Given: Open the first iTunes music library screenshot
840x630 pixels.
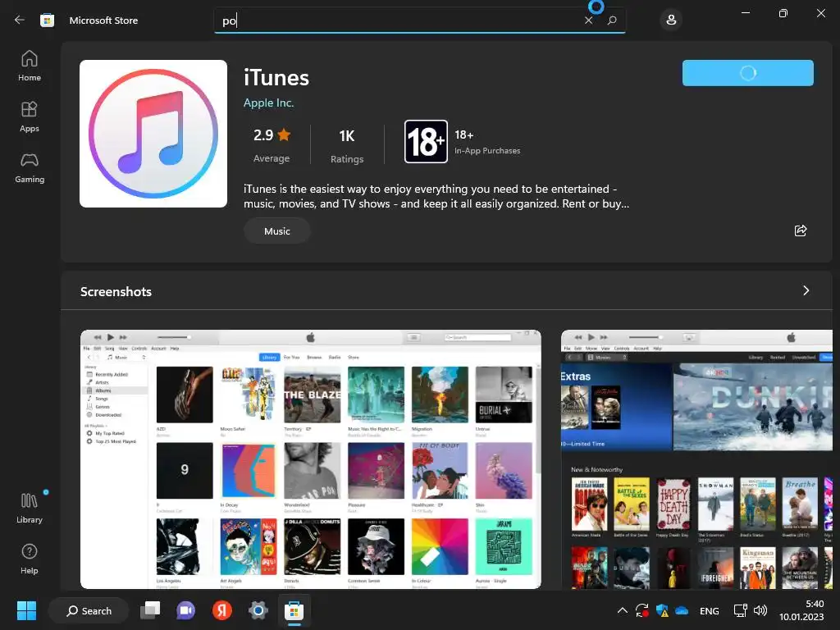Looking at the screenshot, I should [311, 459].
